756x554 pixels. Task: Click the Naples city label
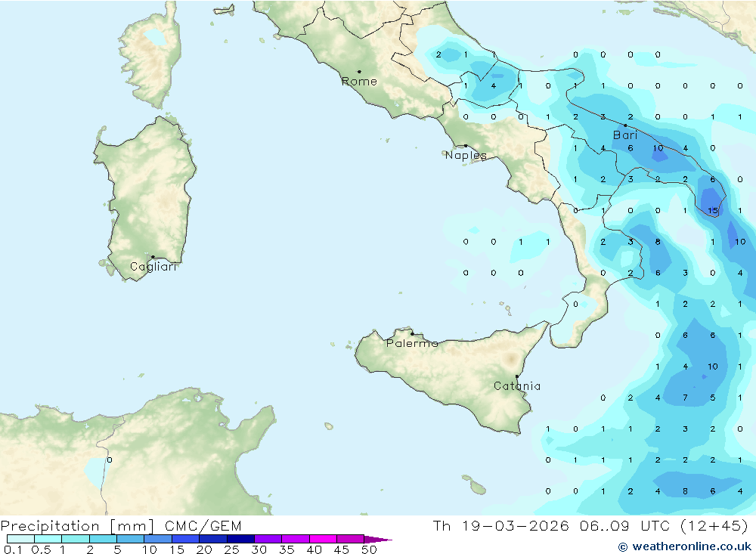tap(466, 155)
